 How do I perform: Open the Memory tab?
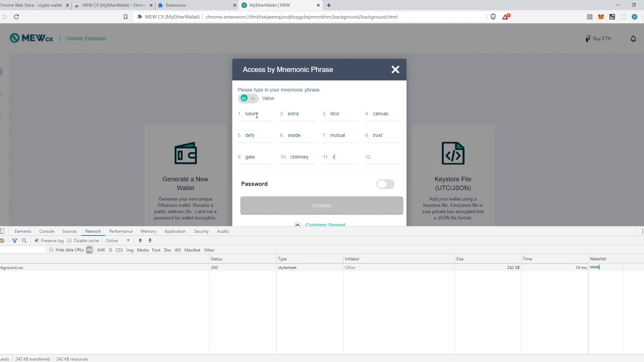(148, 231)
